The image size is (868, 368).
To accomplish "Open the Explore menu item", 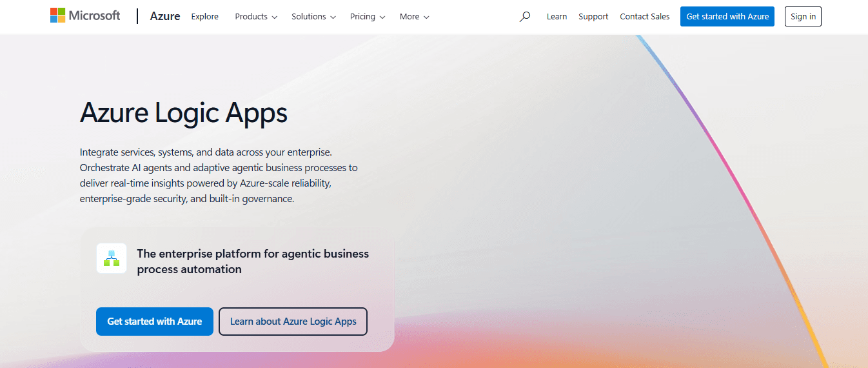I will pyautogui.click(x=205, y=17).
